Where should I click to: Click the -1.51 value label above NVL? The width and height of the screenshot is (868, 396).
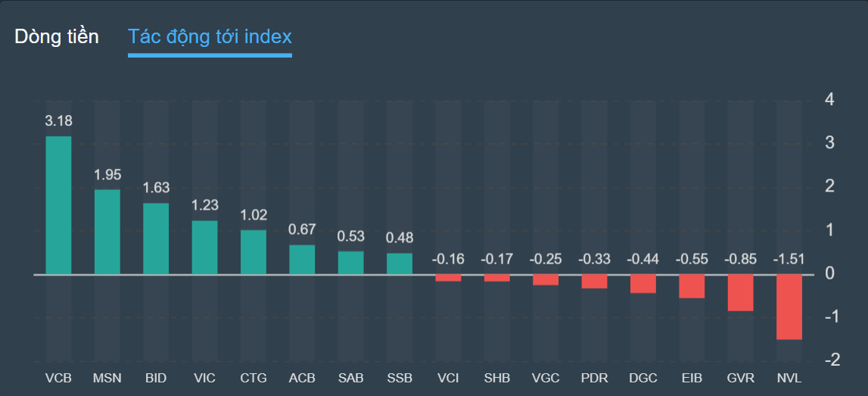point(789,259)
